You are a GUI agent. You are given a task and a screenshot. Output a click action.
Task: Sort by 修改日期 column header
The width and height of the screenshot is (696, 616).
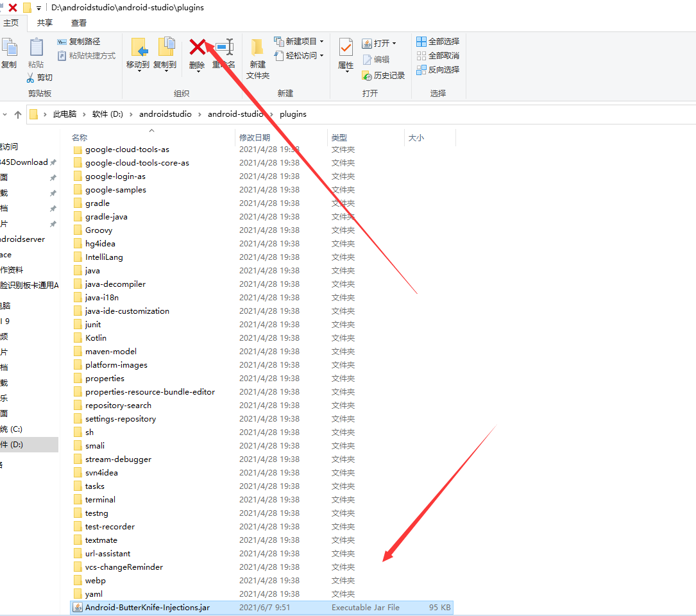pos(255,138)
